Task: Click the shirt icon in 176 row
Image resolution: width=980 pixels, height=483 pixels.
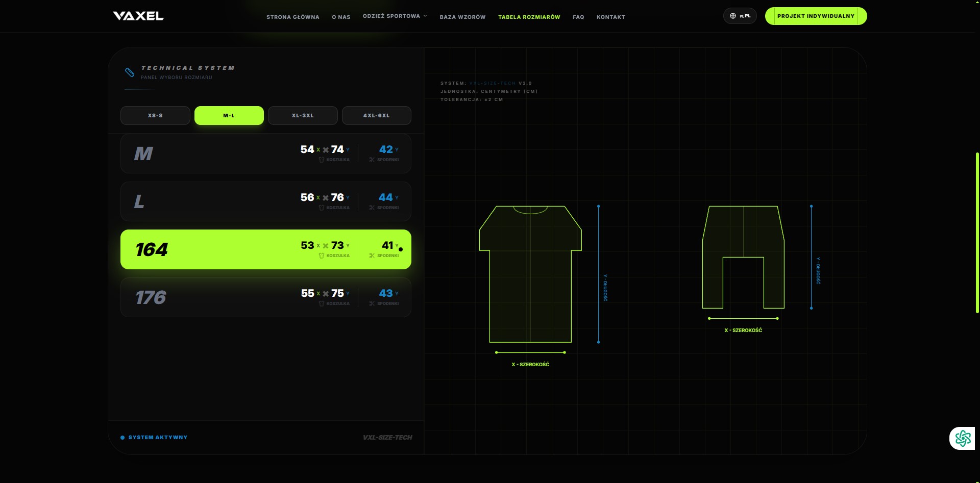Action: (322, 303)
